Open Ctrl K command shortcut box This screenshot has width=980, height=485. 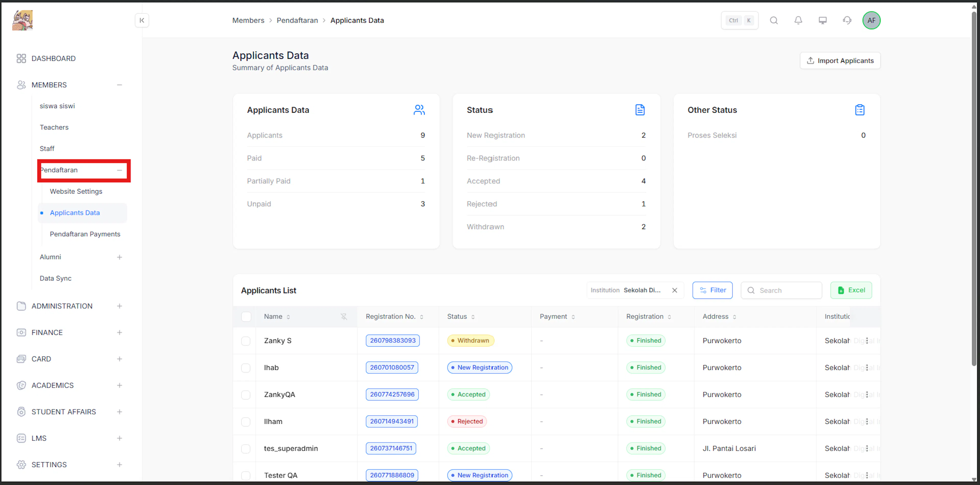(x=740, y=20)
